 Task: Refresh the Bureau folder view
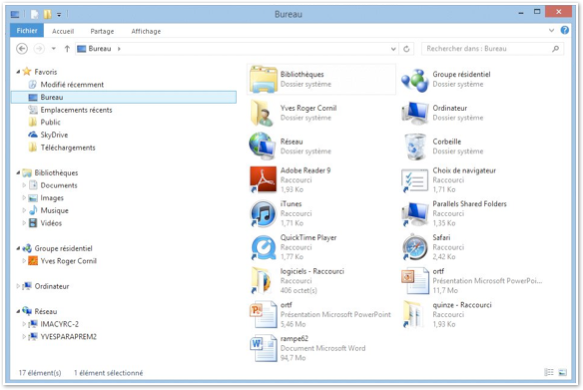(406, 49)
